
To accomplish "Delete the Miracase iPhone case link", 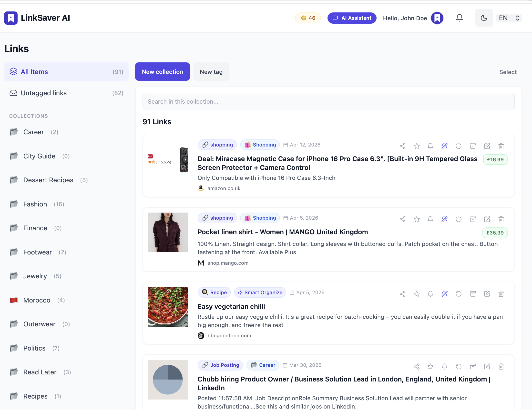I will (501, 146).
